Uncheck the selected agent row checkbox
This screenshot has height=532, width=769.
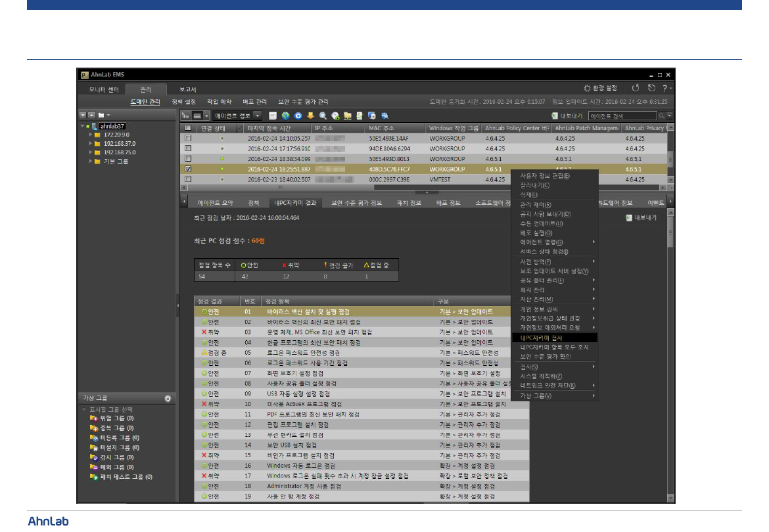(188, 169)
